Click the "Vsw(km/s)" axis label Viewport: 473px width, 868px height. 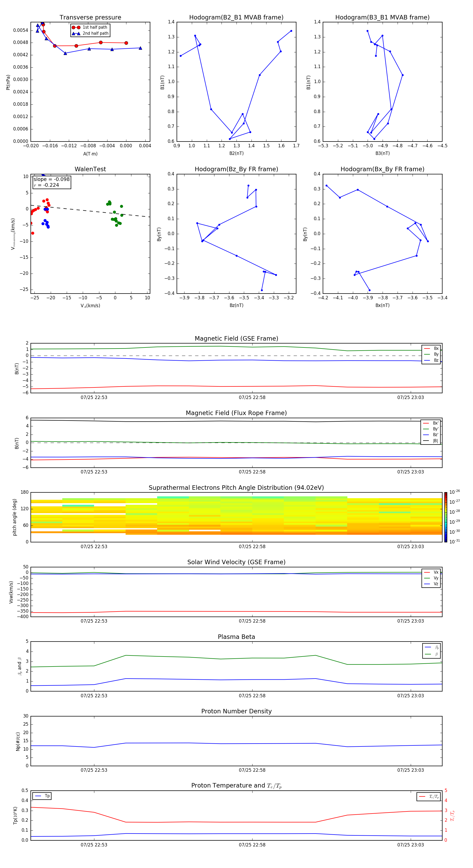(x=11, y=592)
